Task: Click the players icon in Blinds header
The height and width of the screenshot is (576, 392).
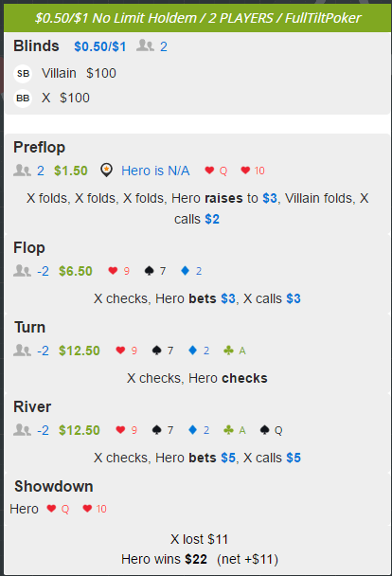Action: (145, 45)
